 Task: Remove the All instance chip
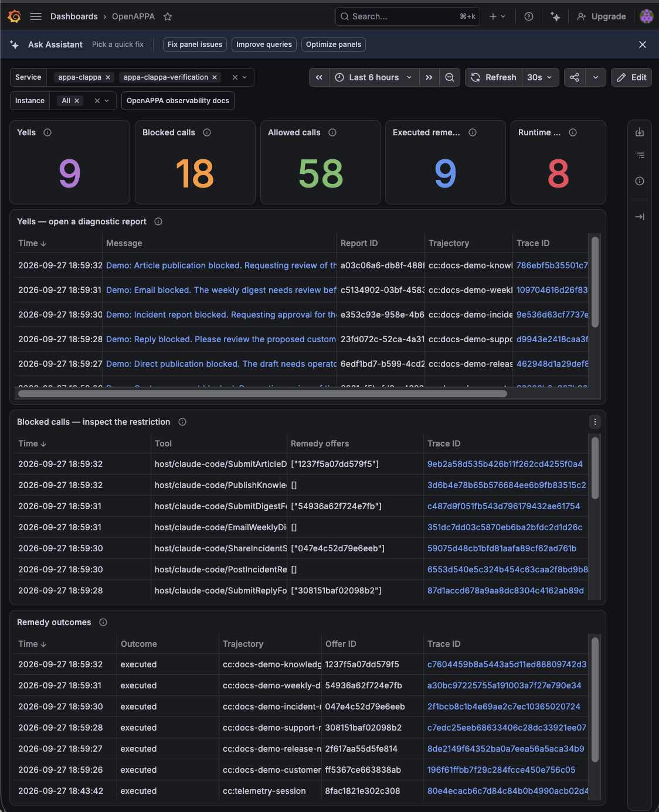pyautogui.click(x=77, y=101)
